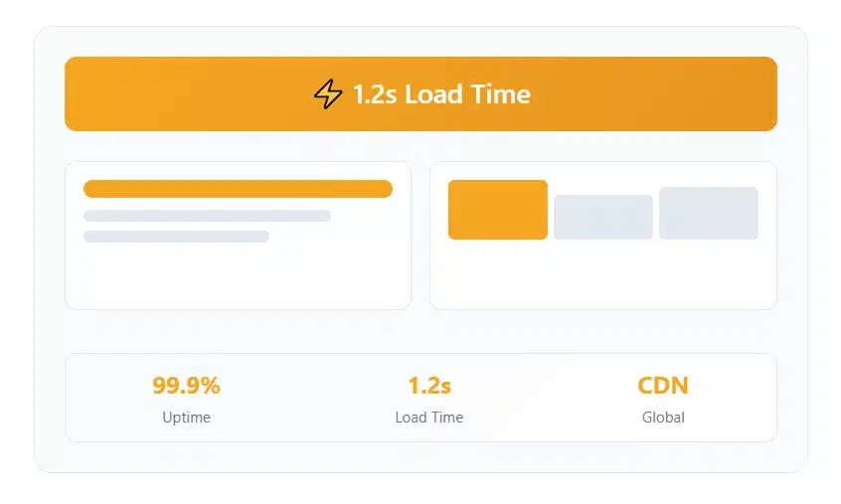This screenshot has height=504, width=841.
Task: Click the Global label
Action: 663,418
